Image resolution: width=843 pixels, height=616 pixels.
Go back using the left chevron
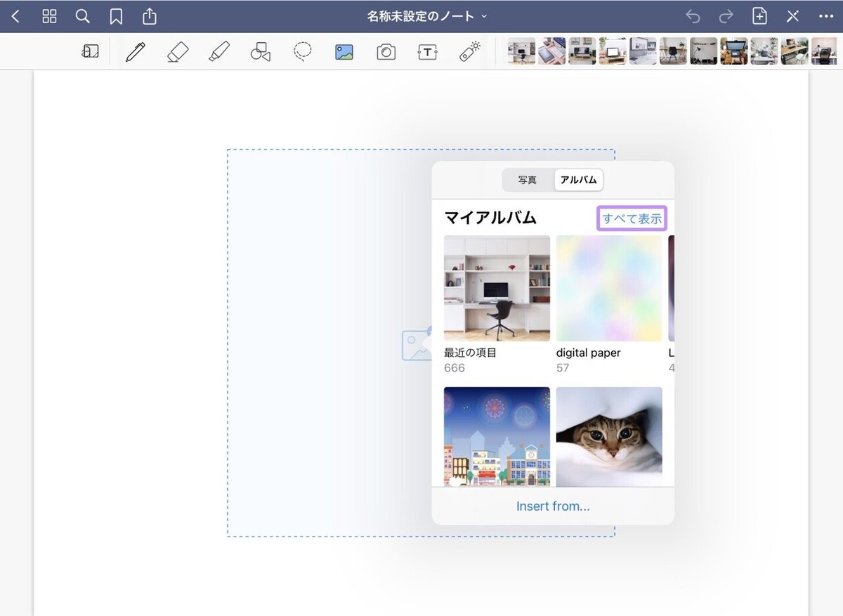(x=15, y=16)
